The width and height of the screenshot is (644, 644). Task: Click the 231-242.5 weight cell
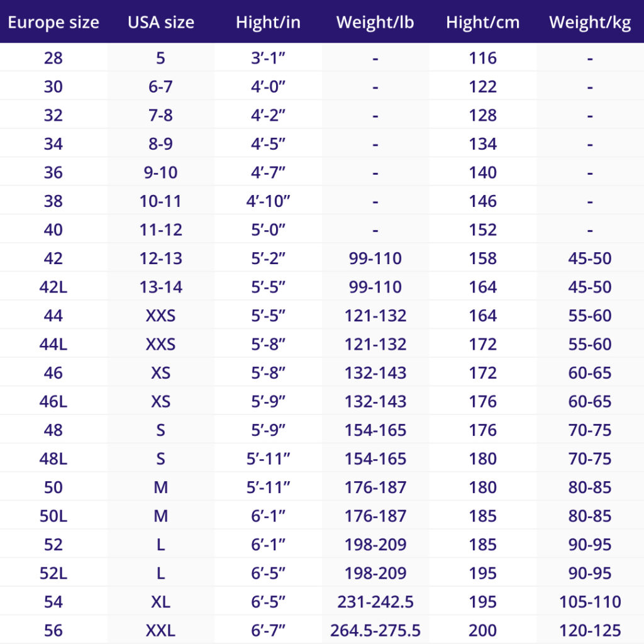coord(375,602)
